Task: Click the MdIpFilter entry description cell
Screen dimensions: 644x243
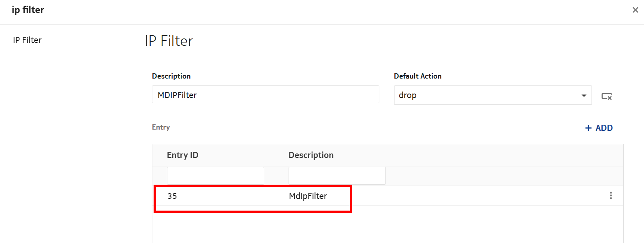Action: 308,196
